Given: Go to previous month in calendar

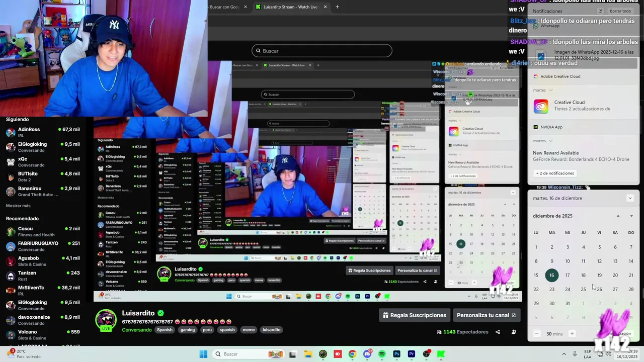Looking at the screenshot, I should (618, 216).
